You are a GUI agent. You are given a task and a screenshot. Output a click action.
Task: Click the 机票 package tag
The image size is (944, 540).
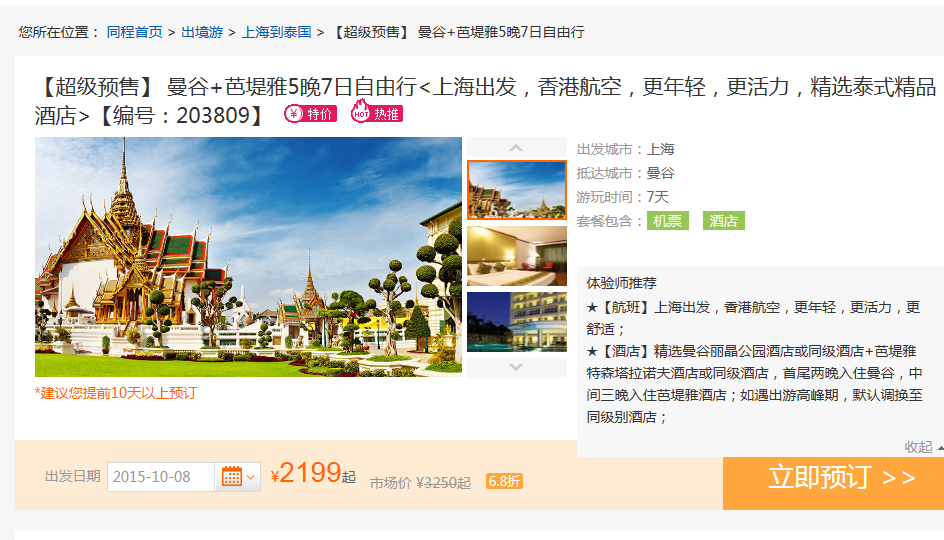click(668, 221)
